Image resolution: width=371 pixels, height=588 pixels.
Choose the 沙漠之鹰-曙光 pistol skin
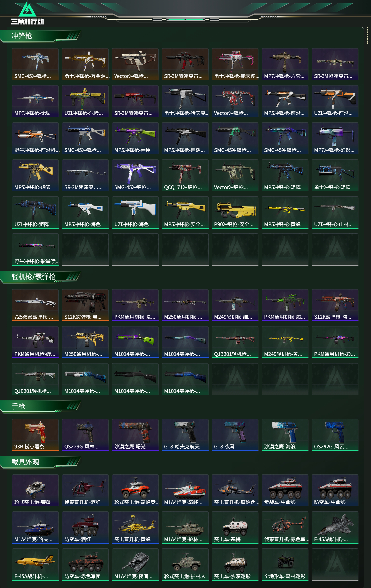coord(135,435)
